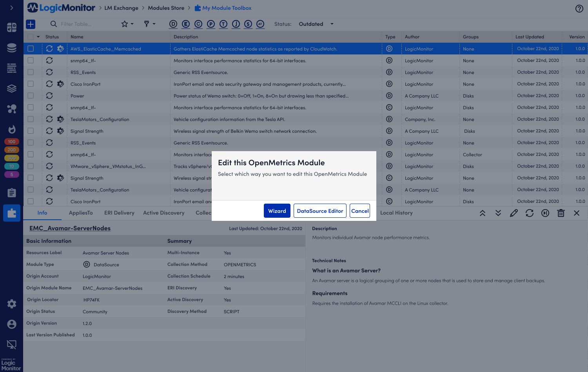Click the DataSource Editor button
The height and width of the screenshot is (372, 588).
pos(320,211)
